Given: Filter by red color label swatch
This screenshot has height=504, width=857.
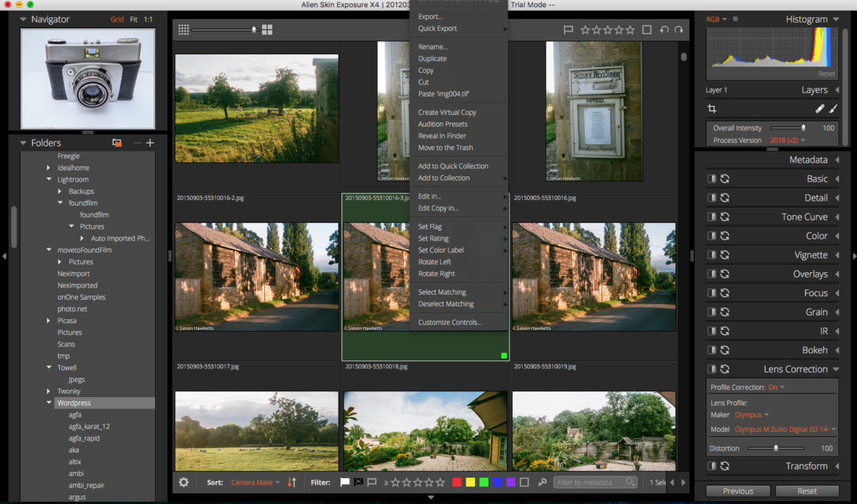Looking at the screenshot, I should click(x=457, y=483).
